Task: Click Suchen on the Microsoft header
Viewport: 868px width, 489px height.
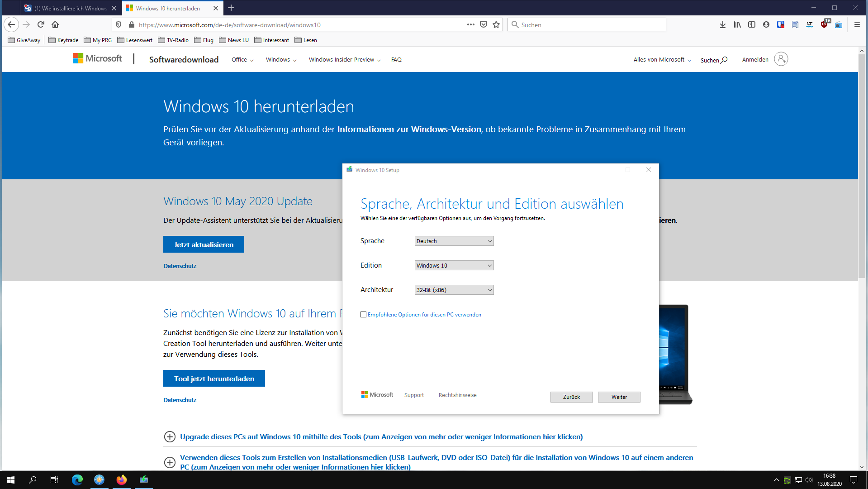Action: pos(714,60)
